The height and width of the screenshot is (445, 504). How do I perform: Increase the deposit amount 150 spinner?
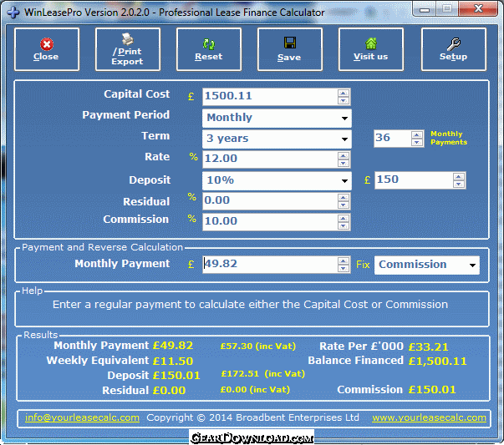(459, 177)
